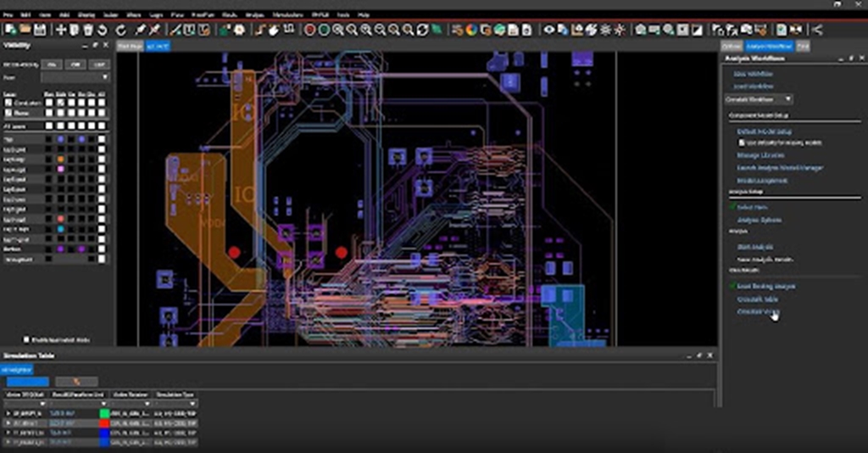Select the Unfix pin icon with red X
This screenshot has width=868, height=453.
coord(154,30)
